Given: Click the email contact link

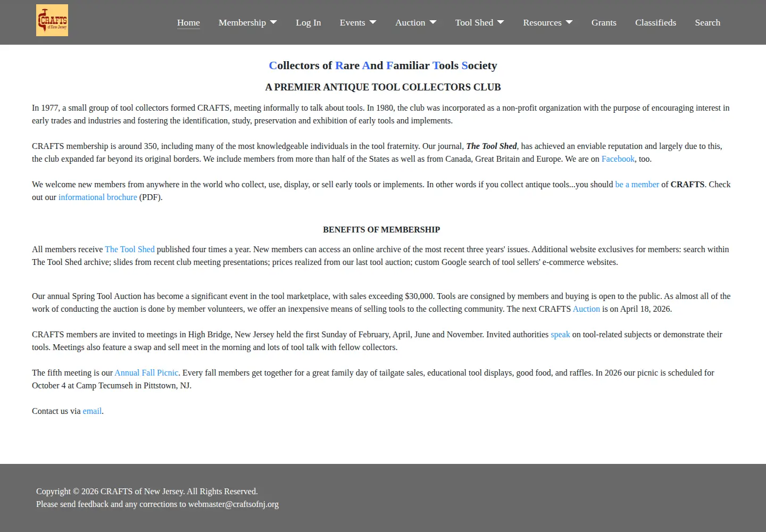Looking at the screenshot, I should point(92,411).
